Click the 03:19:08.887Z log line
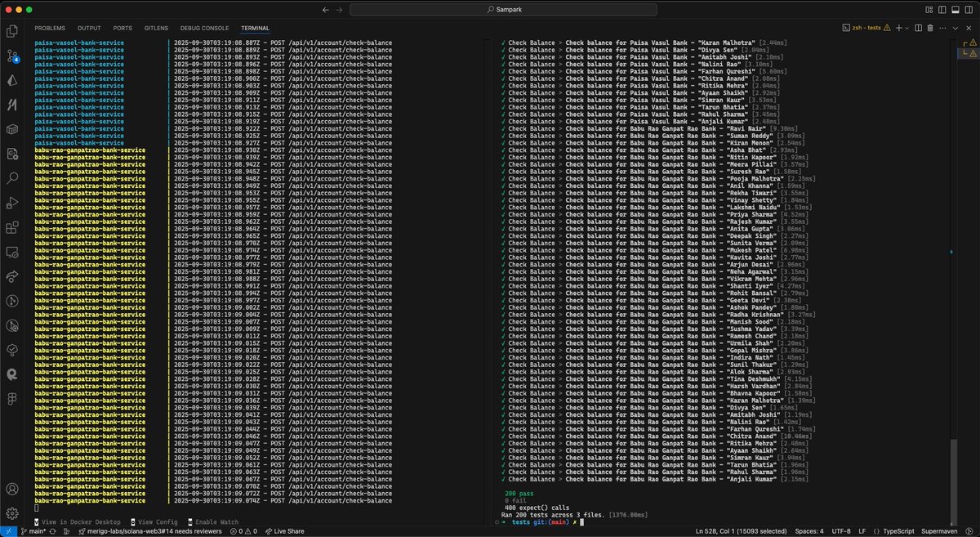980x537 pixels. (x=213, y=43)
